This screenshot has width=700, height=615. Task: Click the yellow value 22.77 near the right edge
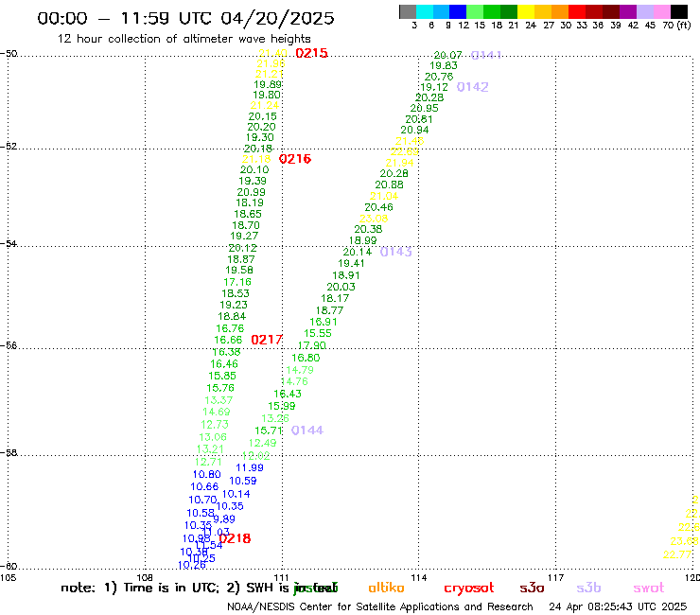(677, 554)
